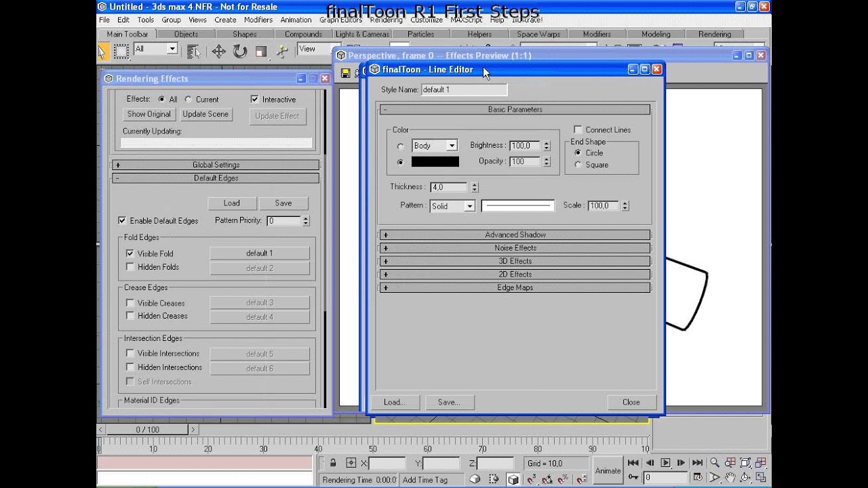The height and width of the screenshot is (488, 868).
Task: Click save icon in Effects Preview window
Action: click(x=346, y=73)
